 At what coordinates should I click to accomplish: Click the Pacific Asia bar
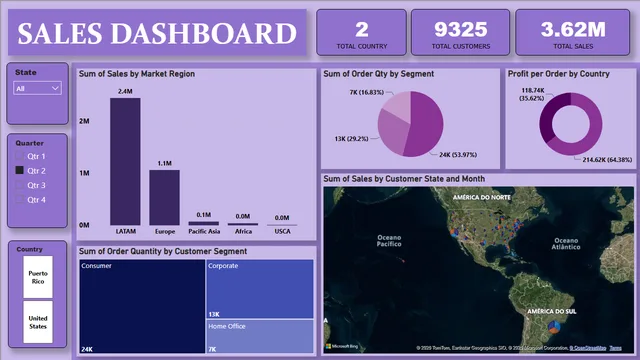tap(204, 223)
